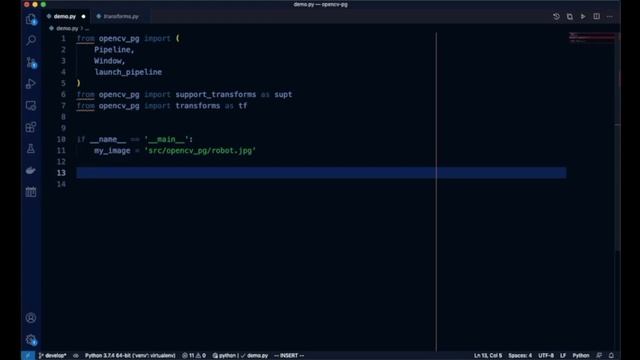Close the window with red button
The height and width of the screenshot is (360, 640).
[27, 4]
